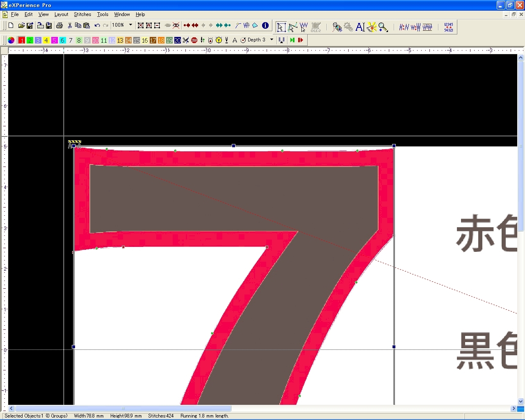Open the Stitches menu
This screenshot has height=420, width=525.
[x=82, y=14]
